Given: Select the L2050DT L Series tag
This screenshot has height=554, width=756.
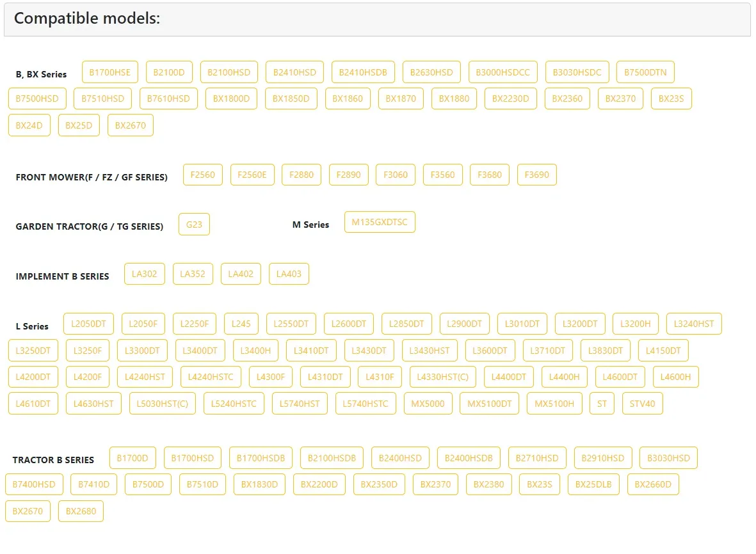Looking at the screenshot, I should pyautogui.click(x=89, y=324).
